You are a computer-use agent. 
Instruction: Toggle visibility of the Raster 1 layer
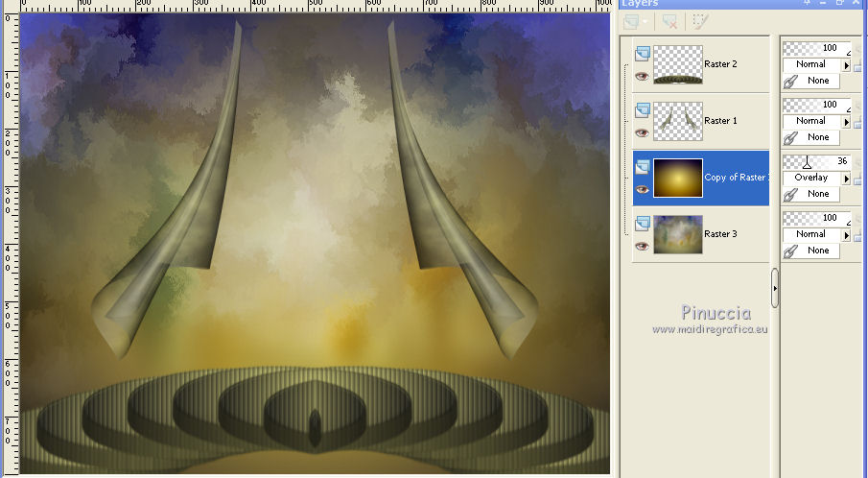642,132
